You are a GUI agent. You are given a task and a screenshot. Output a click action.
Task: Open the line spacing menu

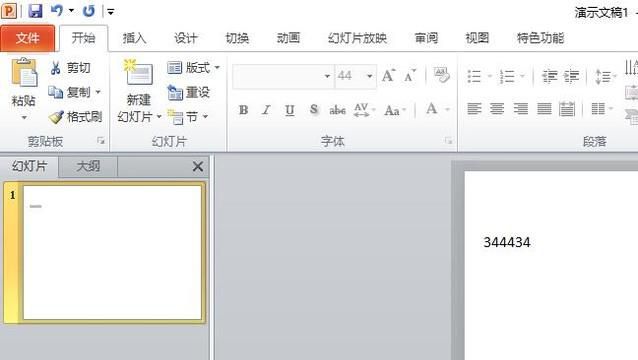click(605, 76)
